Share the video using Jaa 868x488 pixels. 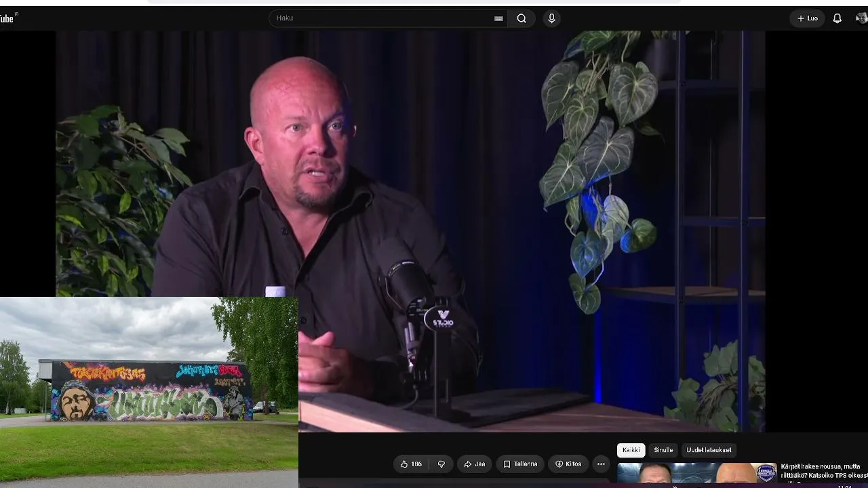point(474,464)
